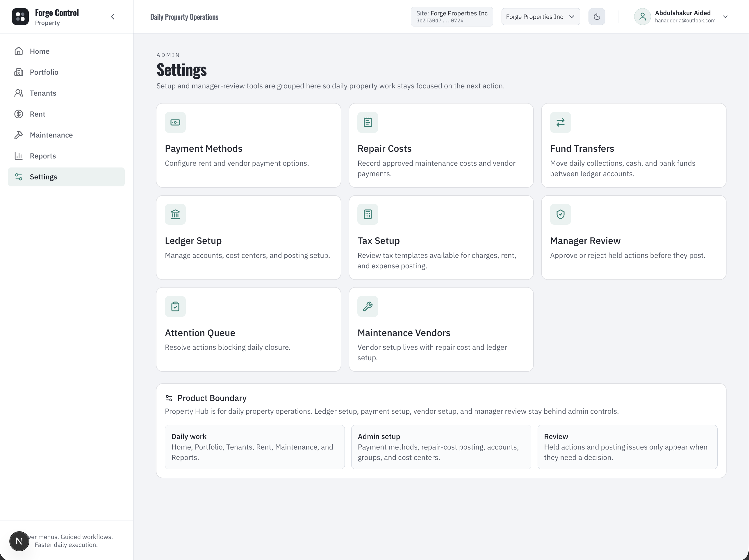The image size is (749, 560).
Task: Click the 'Configure rent and vendor payment options.' text
Action: click(237, 163)
